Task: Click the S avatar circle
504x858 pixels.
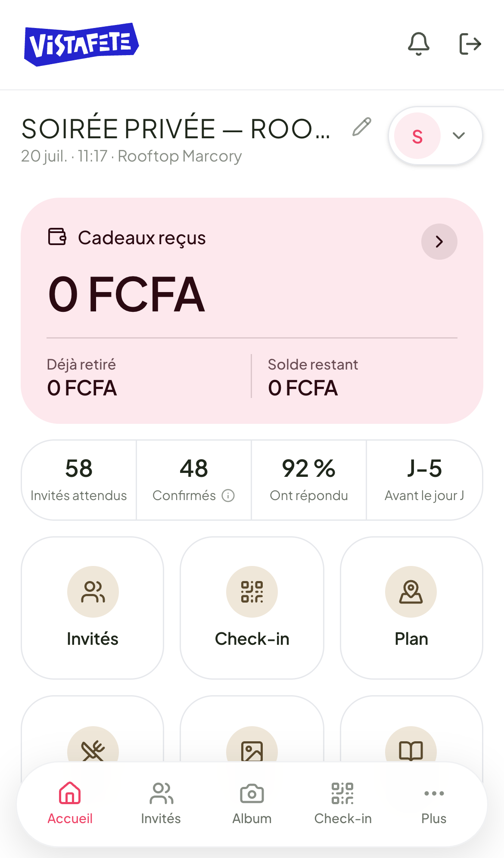Action: point(417,136)
